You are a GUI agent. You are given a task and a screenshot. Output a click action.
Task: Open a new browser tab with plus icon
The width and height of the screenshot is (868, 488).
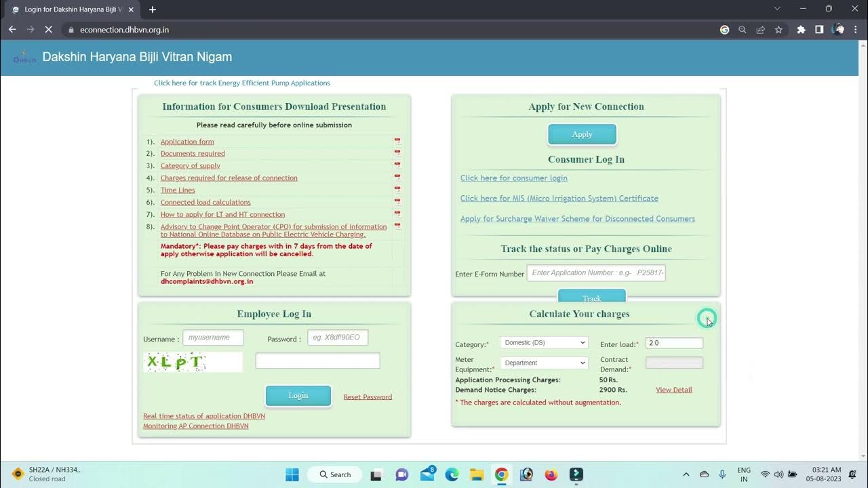point(153,9)
